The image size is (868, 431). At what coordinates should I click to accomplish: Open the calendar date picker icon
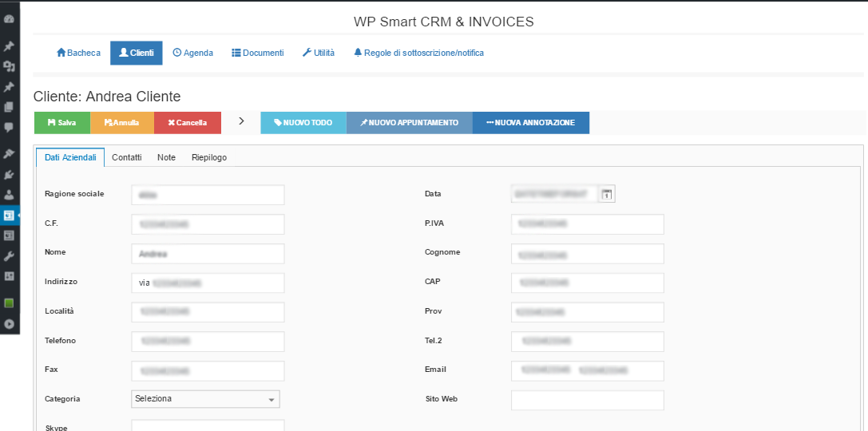(606, 194)
